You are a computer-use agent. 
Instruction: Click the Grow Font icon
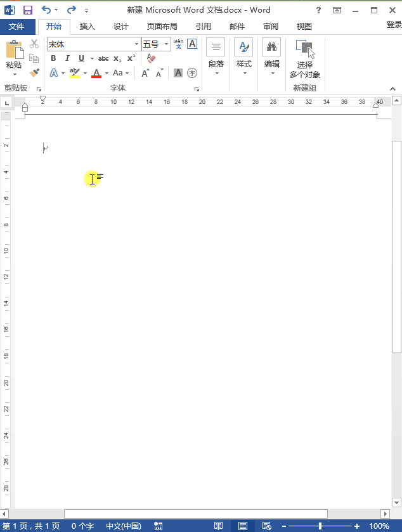[145, 73]
